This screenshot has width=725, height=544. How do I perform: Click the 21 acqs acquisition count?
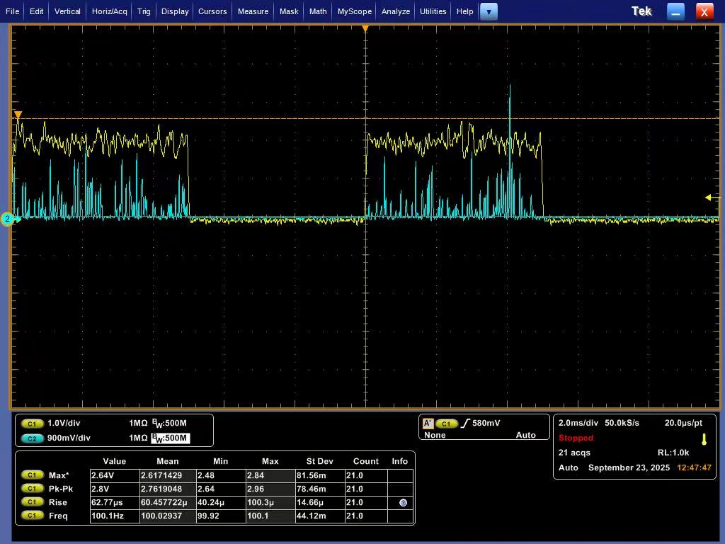[x=574, y=452]
